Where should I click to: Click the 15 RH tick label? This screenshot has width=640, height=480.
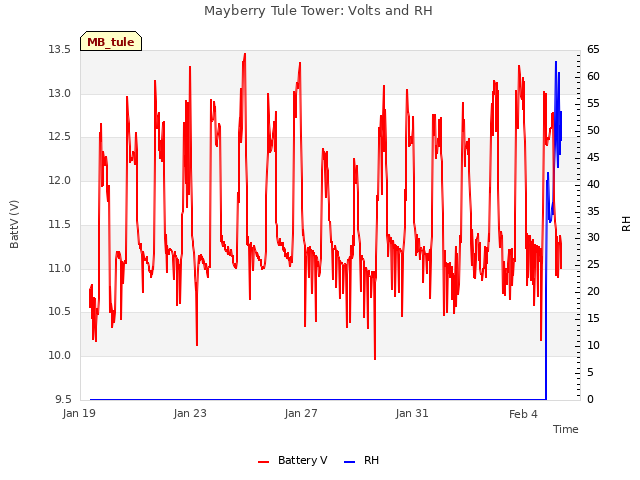coord(593,318)
